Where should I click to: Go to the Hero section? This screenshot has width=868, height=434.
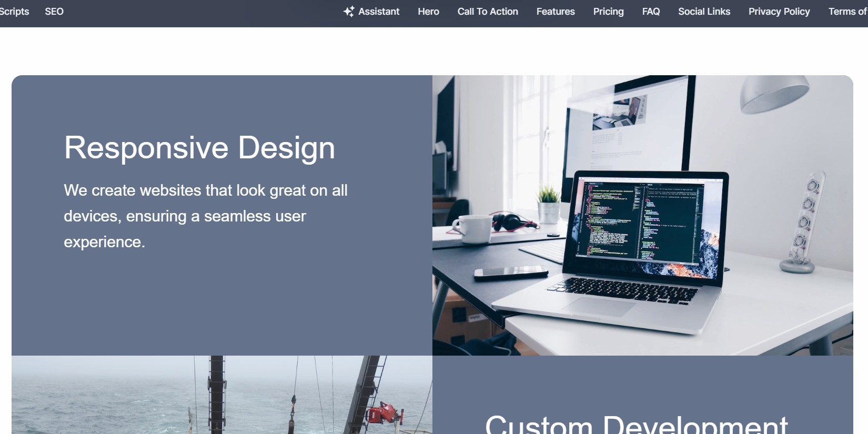[x=428, y=12]
